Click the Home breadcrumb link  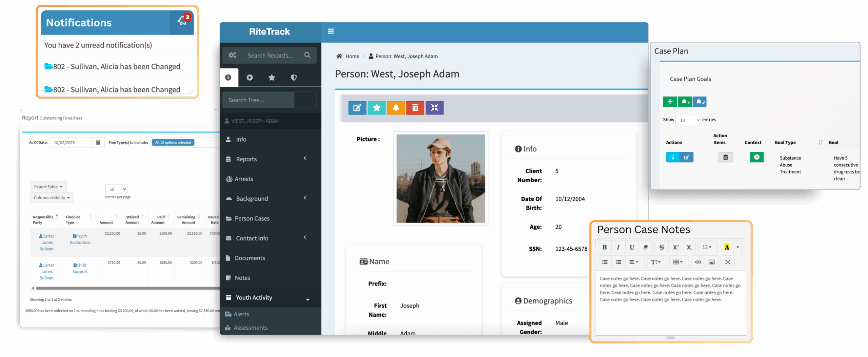pyautogui.click(x=352, y=56)
